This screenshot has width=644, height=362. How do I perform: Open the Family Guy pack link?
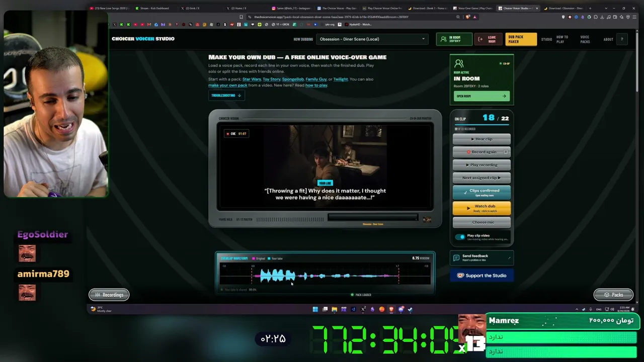pos(316,79)
